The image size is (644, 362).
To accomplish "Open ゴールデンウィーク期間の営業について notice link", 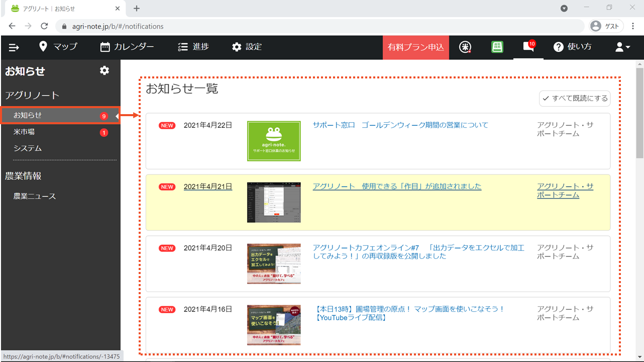I will point(400,125).
